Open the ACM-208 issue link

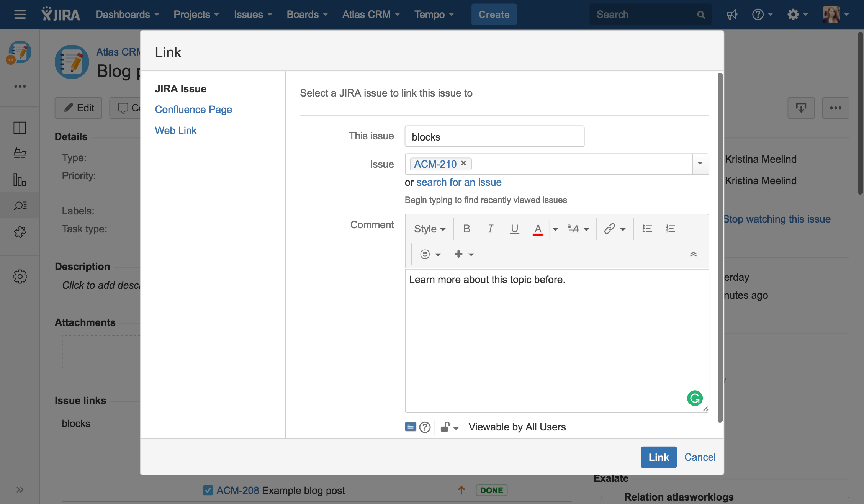tap(238, 490)
